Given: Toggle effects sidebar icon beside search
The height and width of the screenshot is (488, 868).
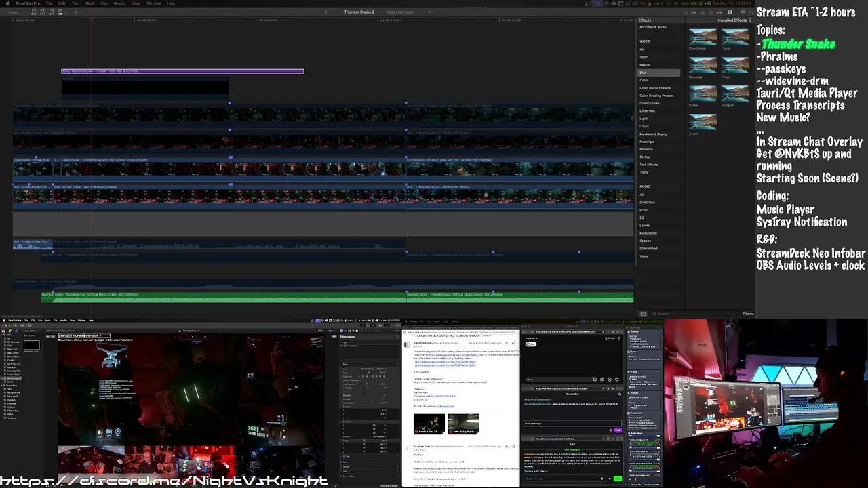Looking at the screenshot, I should pyautogui.click(x=643, y=314).
